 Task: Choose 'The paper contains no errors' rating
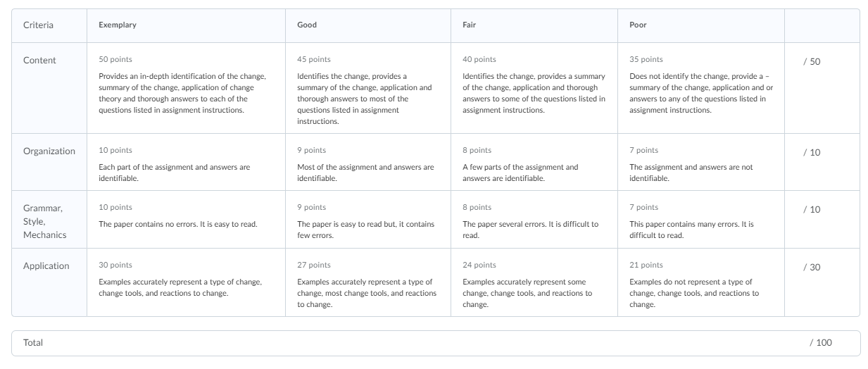(186, 220)
